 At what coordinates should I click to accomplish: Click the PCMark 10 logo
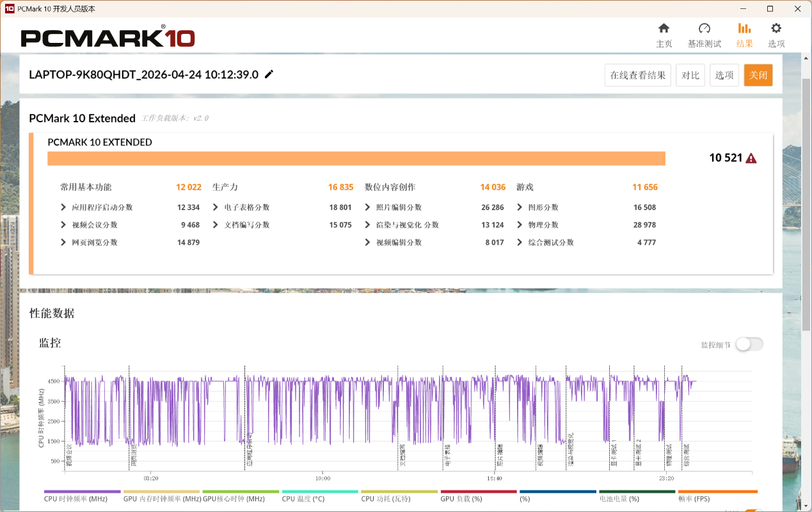click(107, 37)
